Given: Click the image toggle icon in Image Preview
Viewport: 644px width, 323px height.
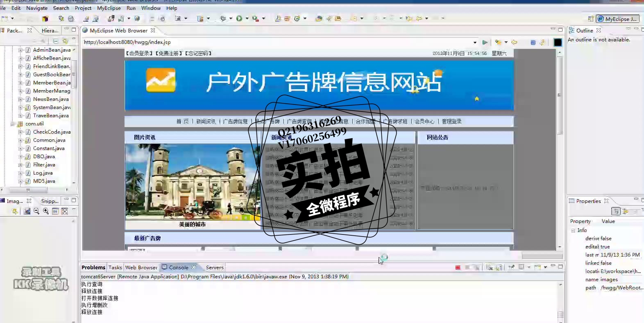Looking at the screenshot, I should [27, 211].
